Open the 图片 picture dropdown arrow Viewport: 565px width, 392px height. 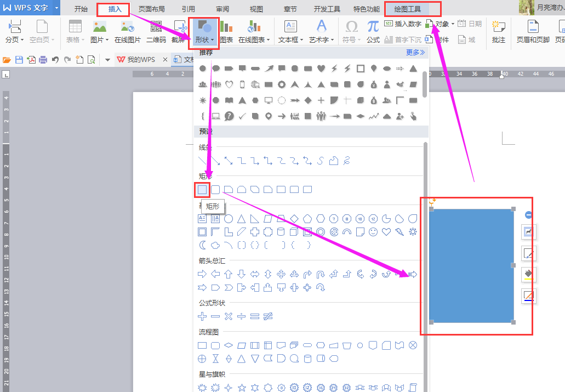click(107, 39)
